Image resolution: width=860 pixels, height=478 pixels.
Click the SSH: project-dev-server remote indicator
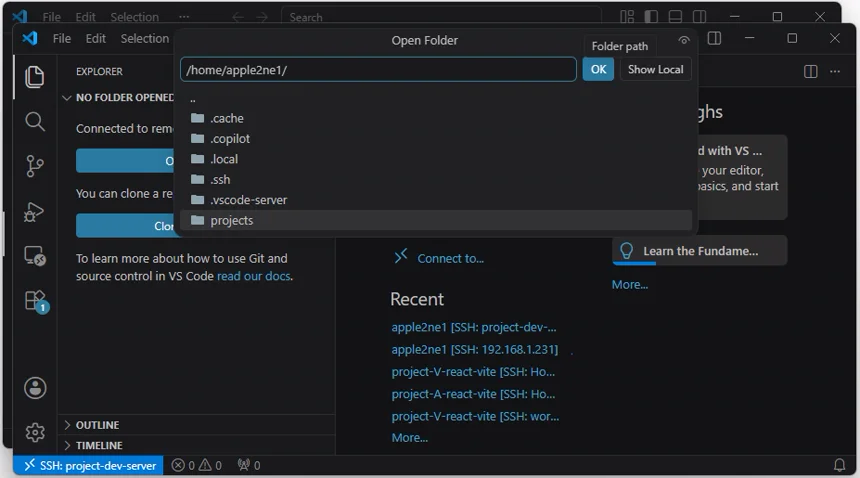coord(88,465)
